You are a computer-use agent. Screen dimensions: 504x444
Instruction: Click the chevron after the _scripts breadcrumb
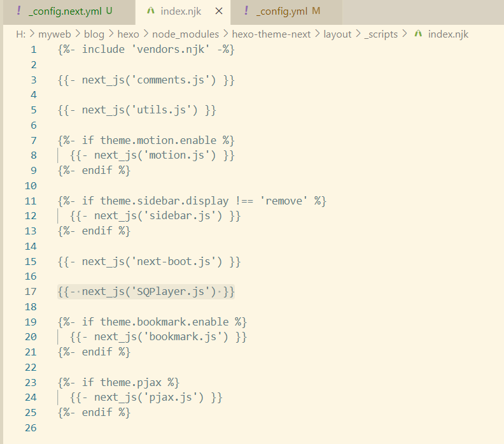coord(405,34)
